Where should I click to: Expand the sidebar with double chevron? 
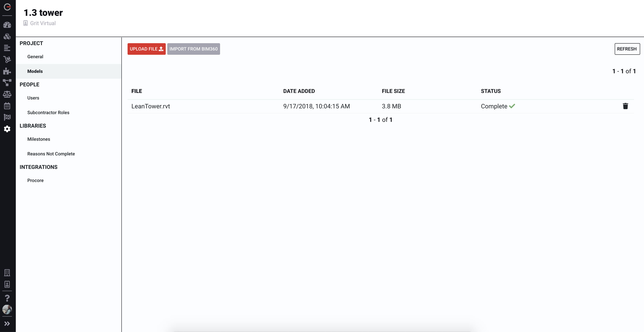pyautogui.click(x=7, y=324)
